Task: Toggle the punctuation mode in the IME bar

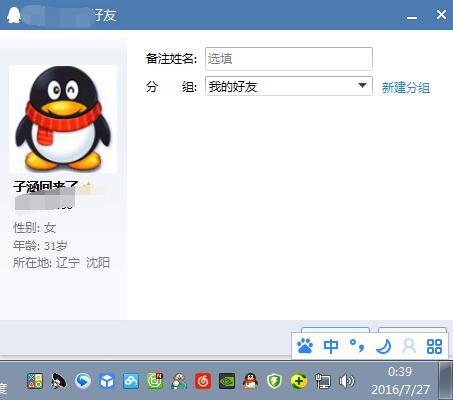Action: (x=357, y=346)
